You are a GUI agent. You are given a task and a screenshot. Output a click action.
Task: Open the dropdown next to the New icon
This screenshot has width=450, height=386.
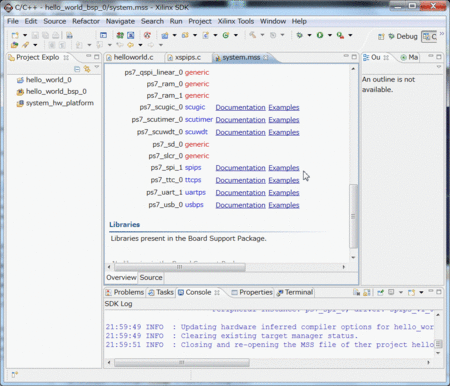pyautogui.click(x=25, y=35)
